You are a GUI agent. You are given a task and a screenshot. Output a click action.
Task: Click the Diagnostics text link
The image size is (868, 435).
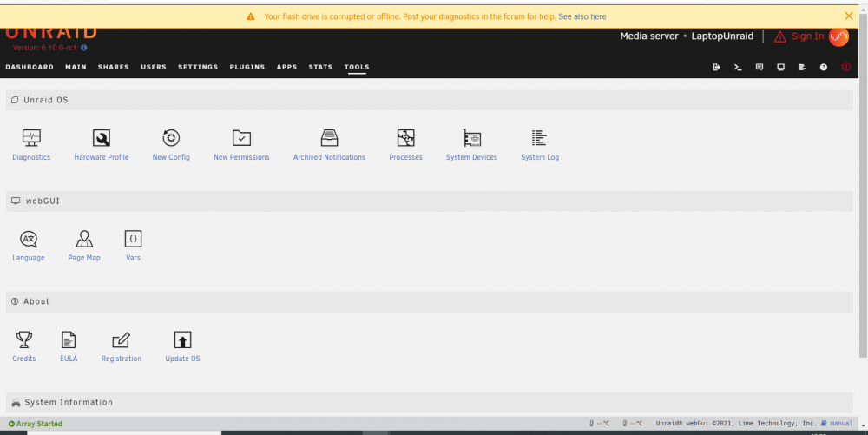[x=31, y=157]
